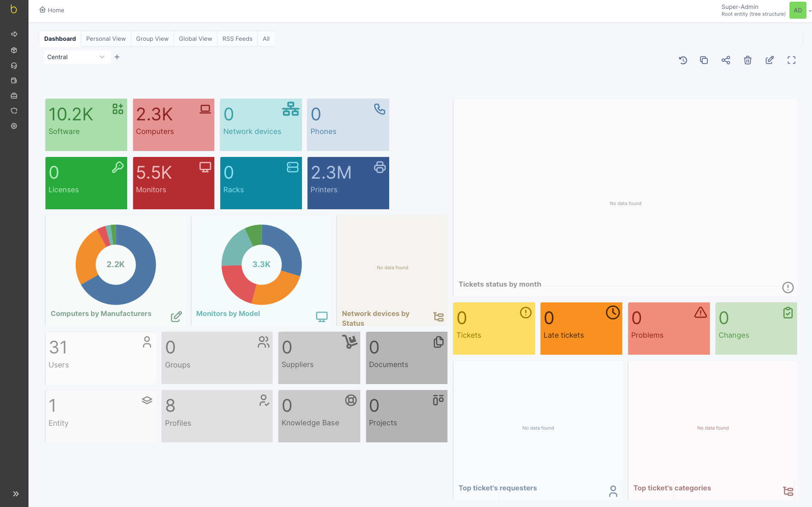Open the Central dashboard dropdown
The image size is (812, 507).
(76, 57)
